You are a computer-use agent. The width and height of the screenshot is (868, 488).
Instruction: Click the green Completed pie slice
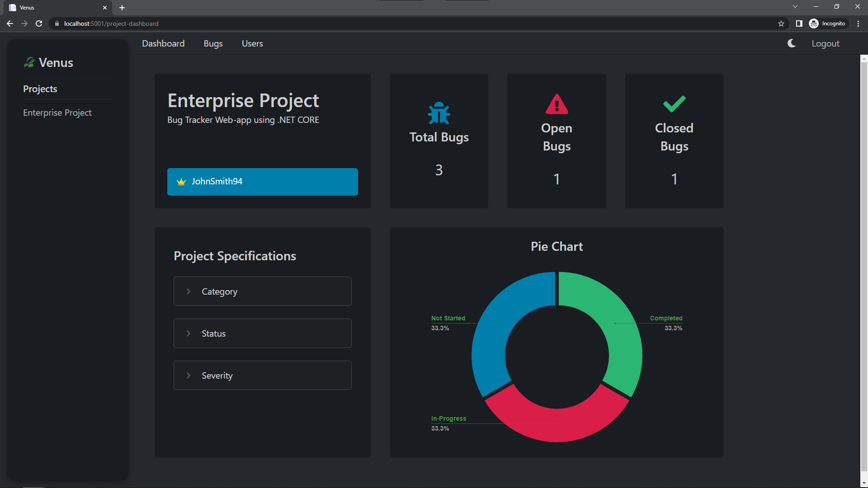[615, 323]
